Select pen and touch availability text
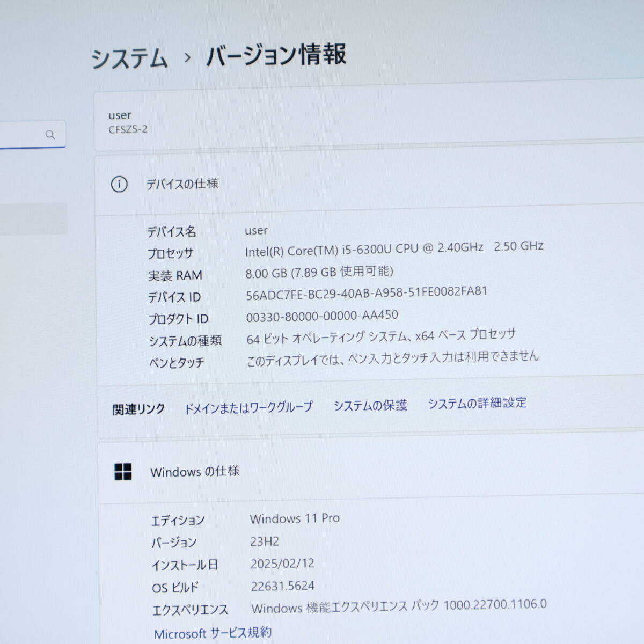This screenshot has width=644, height=644. click(x=392, y=358)
